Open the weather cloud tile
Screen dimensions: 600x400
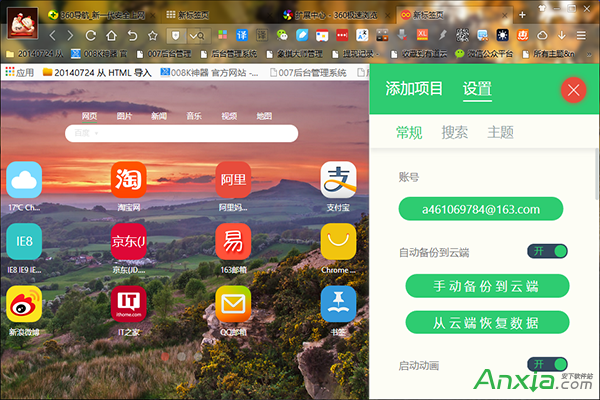[x=24, y=180]
